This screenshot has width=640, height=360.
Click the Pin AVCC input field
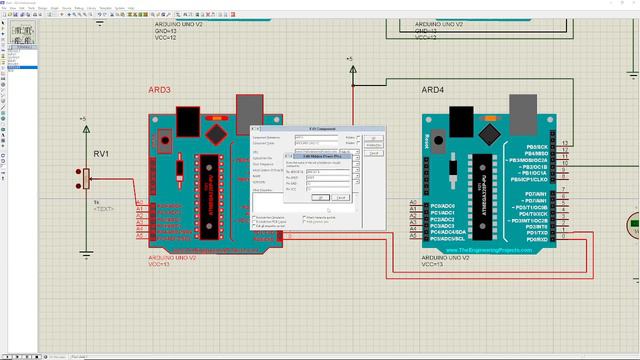[x=328, y=172]
